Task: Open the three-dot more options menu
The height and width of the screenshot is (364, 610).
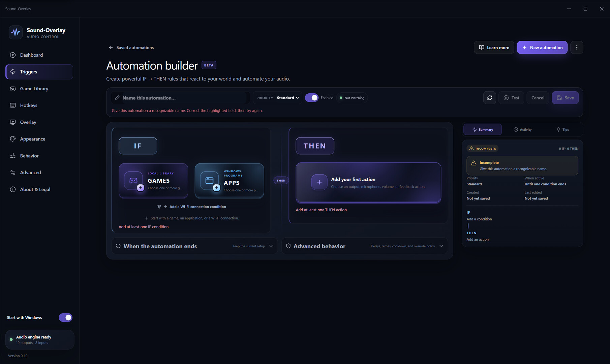Action: pos(577,48)
